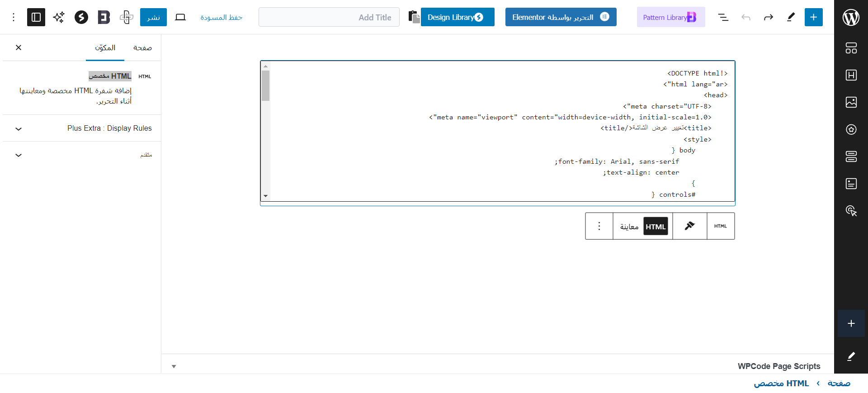Open the AI sparkle assistant icon
This screenshot has width=868, height=393.
point(59,17)
